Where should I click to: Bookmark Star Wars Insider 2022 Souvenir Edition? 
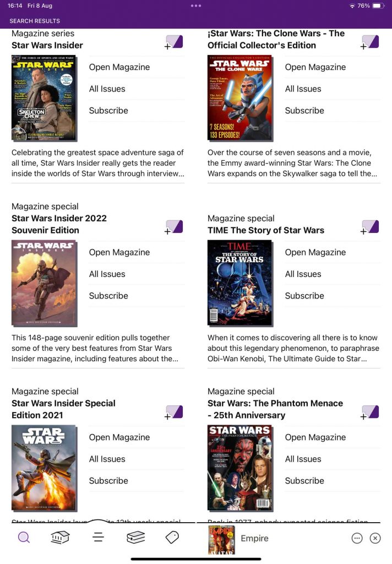[x=174, y=227]
